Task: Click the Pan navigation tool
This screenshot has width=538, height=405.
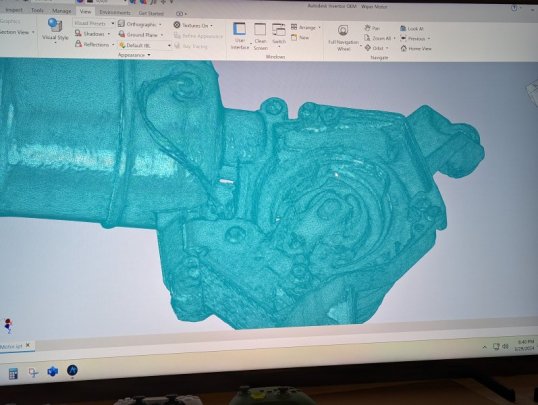Action: 372,28
